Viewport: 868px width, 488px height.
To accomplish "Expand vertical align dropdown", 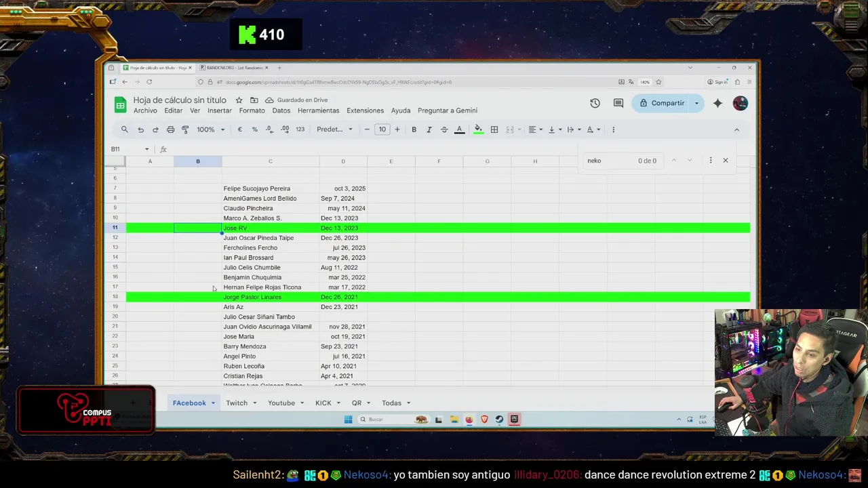I will tap(559, 129).
